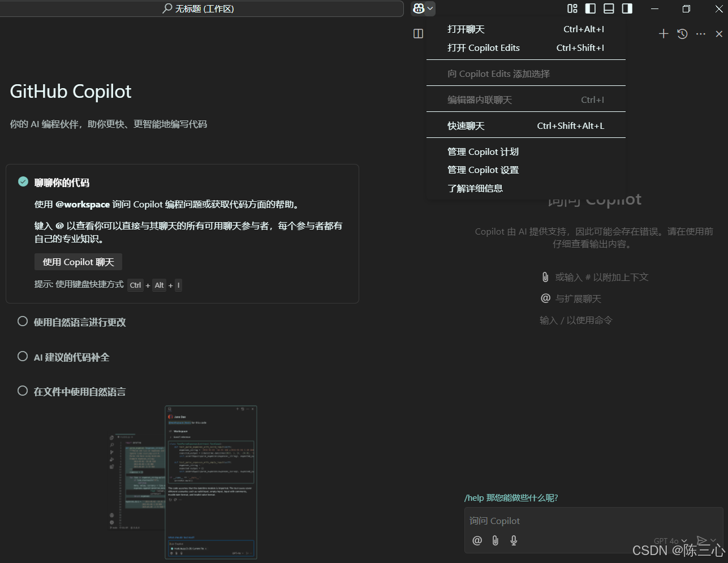Click the 使用 Copilot 聊天 button
The height and width of the screenshot is (563, 728).
[x=79, y=262]
